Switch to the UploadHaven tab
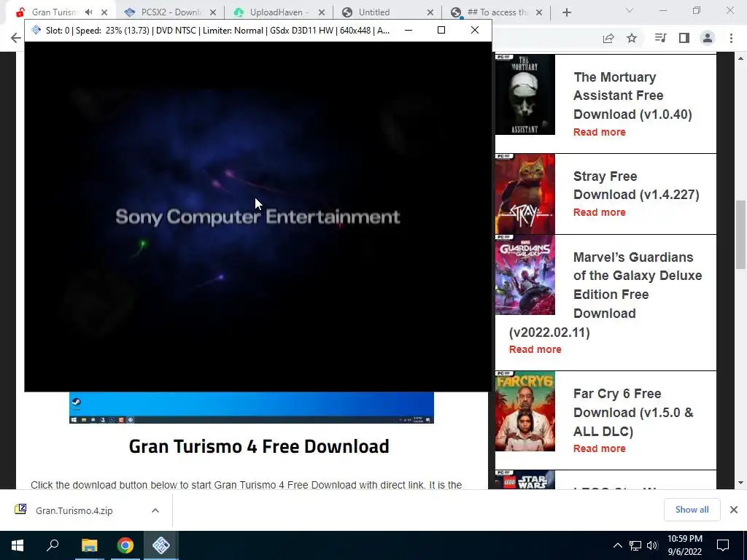The width and height of the screenshot is (747, 560). click(279, 12)
